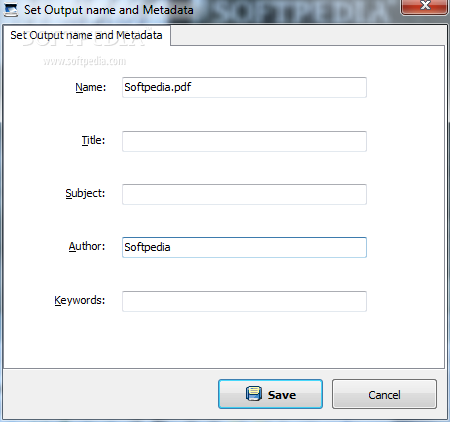The image size is (450, 422).
Task: Save the output metadata
Action: click(270, 394)
